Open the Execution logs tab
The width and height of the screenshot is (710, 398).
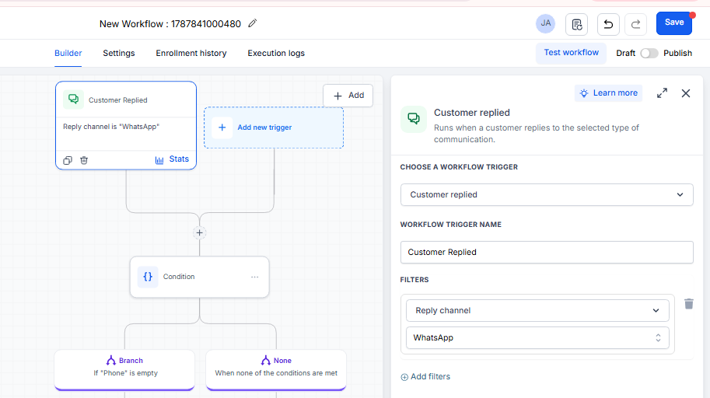276,53
